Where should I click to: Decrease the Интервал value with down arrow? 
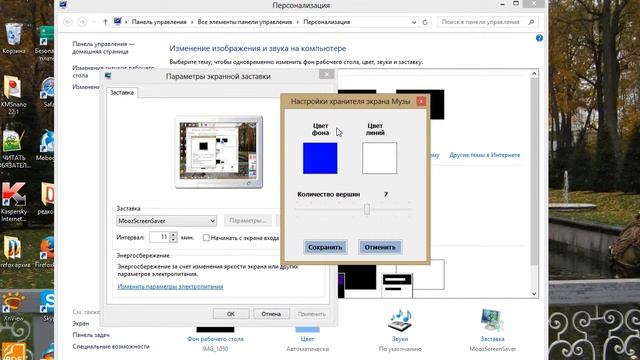173,240
